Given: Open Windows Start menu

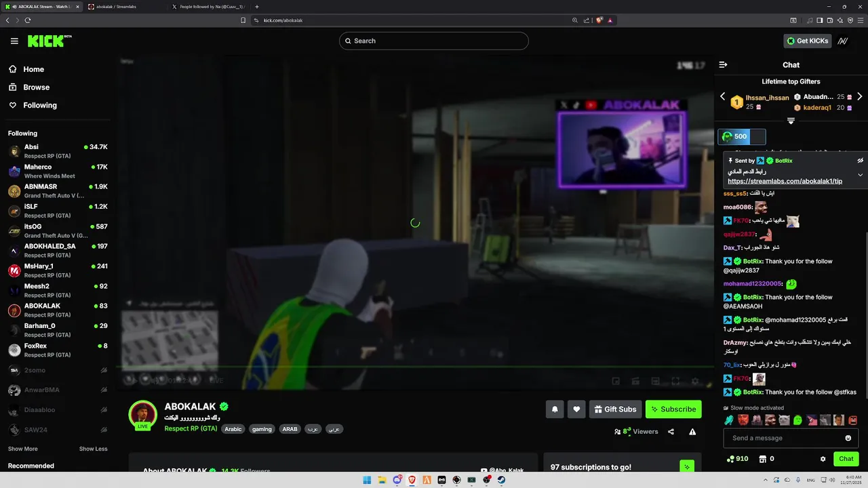Looking at the screenshot, I should 367,480.
